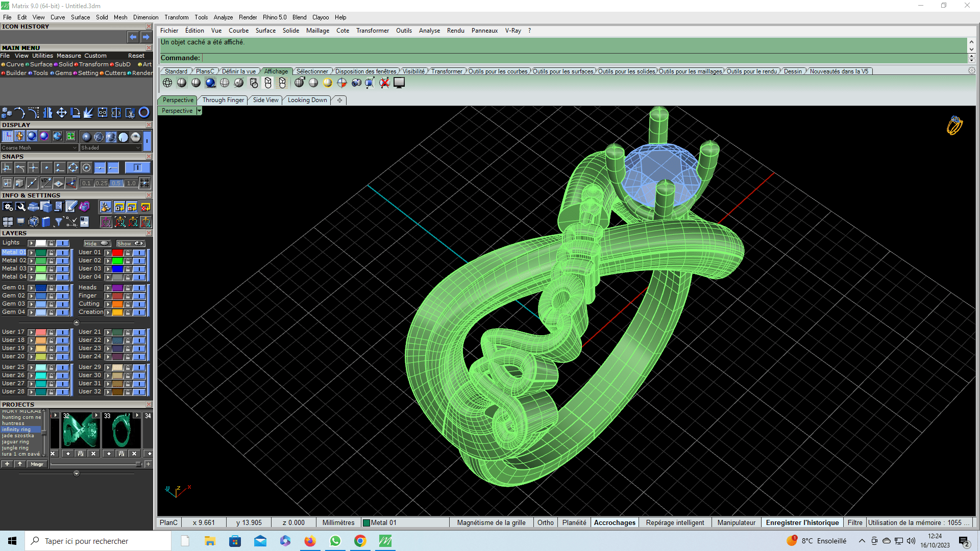Screen dimensions: 980x551
Task: Click the yellow-ringed sphere display icon
Action: (328, 83)
